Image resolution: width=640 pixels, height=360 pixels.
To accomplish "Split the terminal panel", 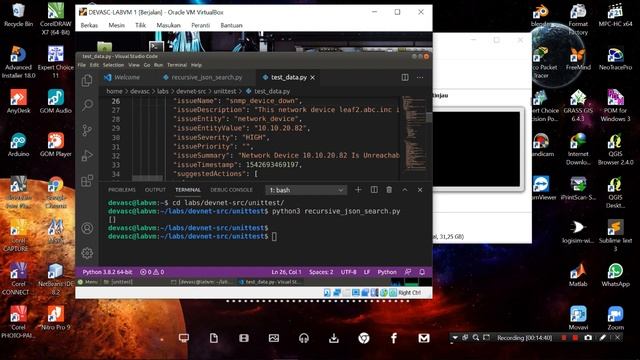I will click(x=374, y=190).
